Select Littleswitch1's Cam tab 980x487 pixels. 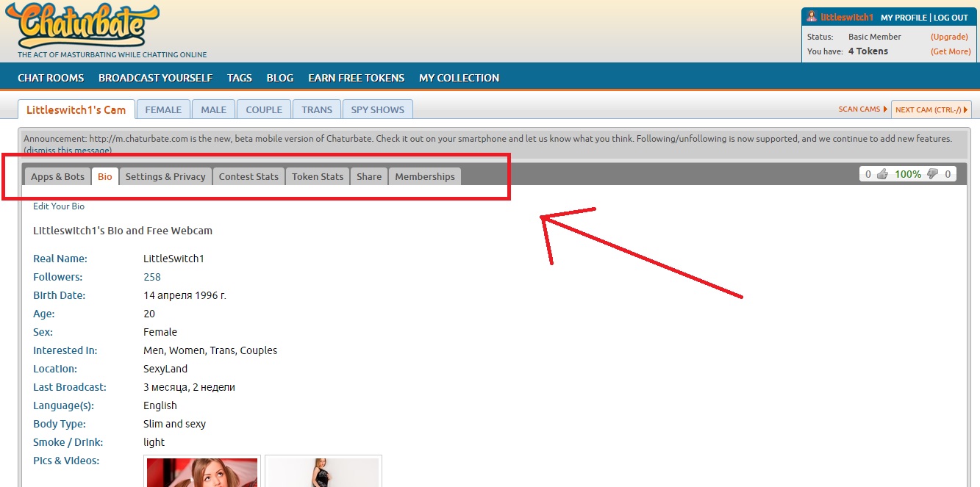click(76, 109)
